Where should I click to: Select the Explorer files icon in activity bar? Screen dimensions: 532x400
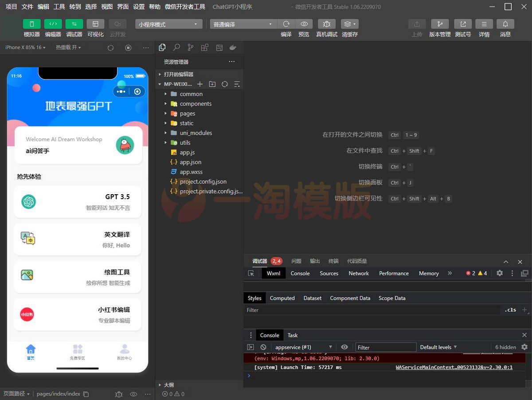(162, 47)
